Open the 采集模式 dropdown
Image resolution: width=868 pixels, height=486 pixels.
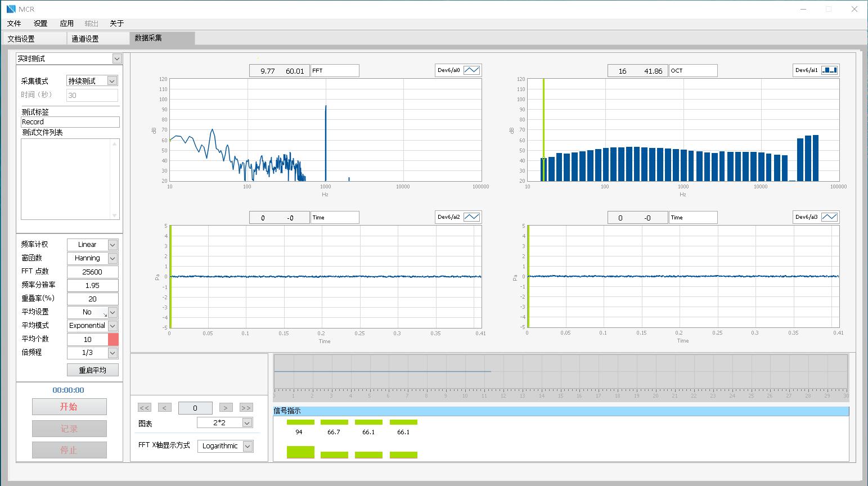(112, 81)
